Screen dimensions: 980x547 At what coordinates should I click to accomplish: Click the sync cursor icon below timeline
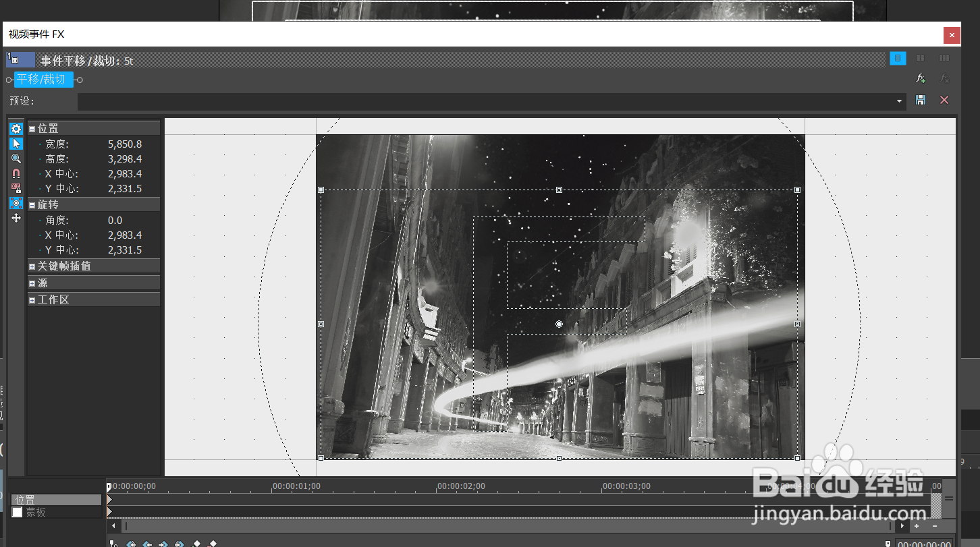coord(114,544)
